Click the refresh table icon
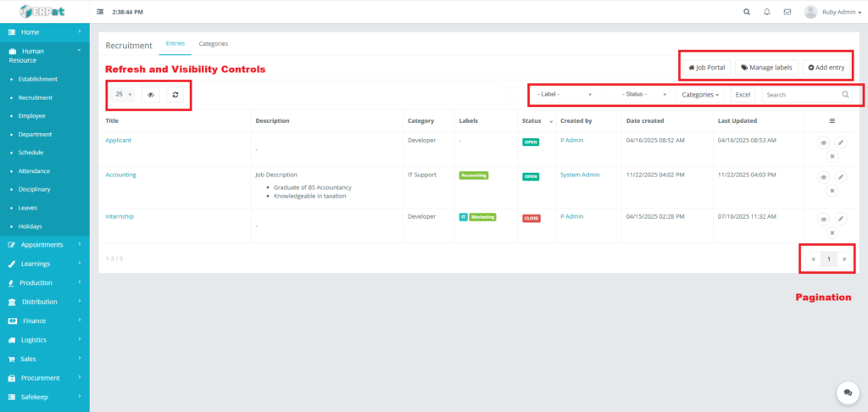The height and width of the screenshot is (412, 868). click(x=175, y=95)
